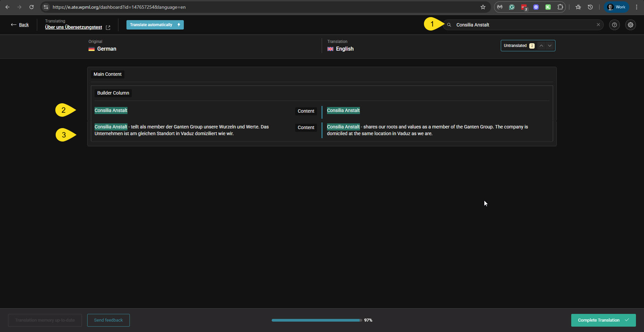Click the German flag icon
The image size is (644, 332).
91,49
